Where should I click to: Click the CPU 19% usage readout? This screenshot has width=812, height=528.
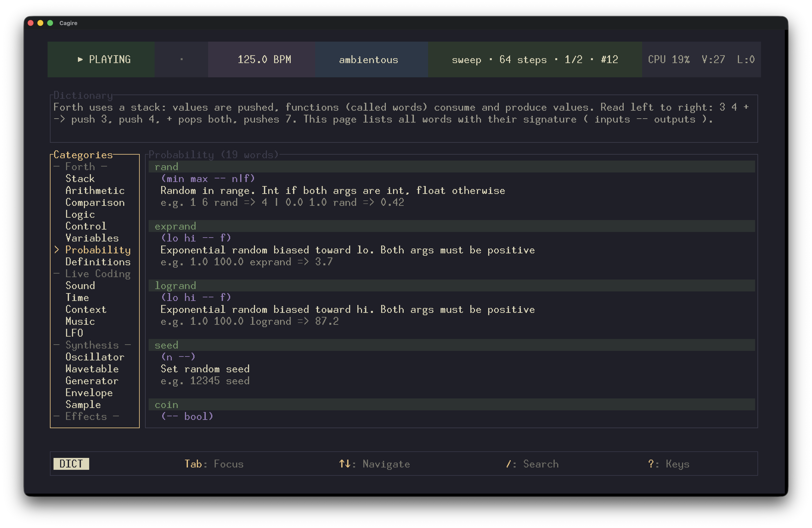pos(668,59)
